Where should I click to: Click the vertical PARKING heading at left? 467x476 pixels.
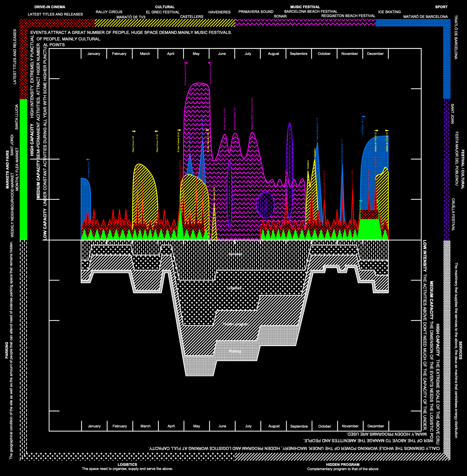coord(7,350)
